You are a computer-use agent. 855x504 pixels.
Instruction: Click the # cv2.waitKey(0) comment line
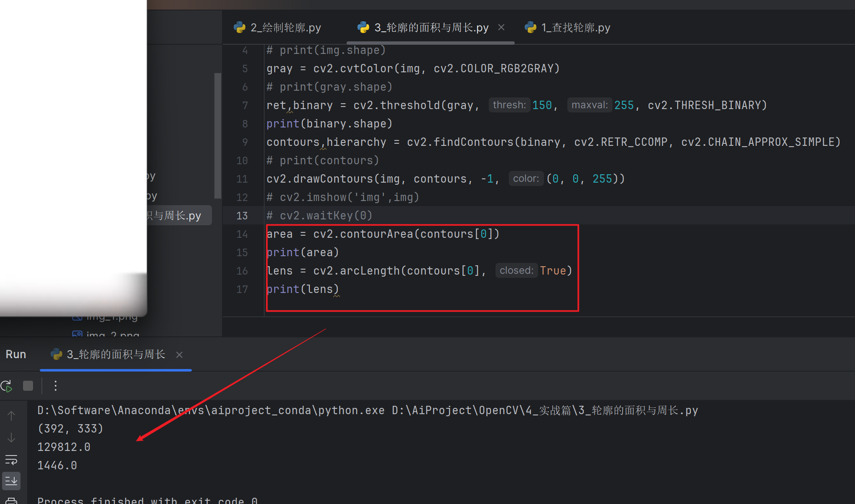pos(319,216)
